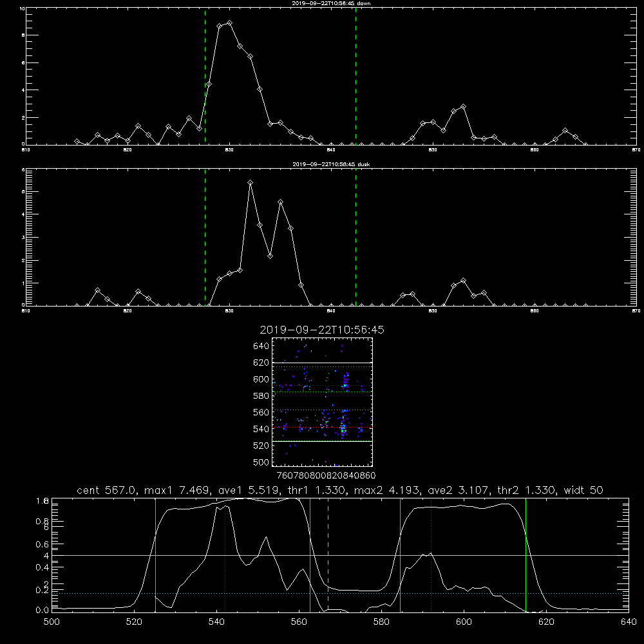Click bottom plot x-axis label "560"

[299, 622]
